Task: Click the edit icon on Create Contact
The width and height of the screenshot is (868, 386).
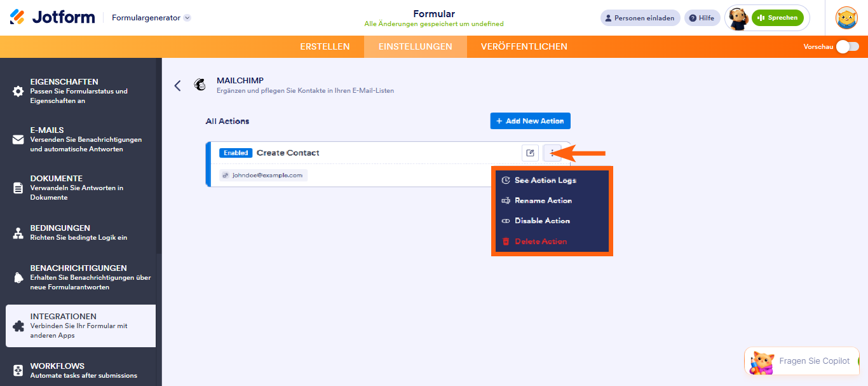Action: [530, 153]
